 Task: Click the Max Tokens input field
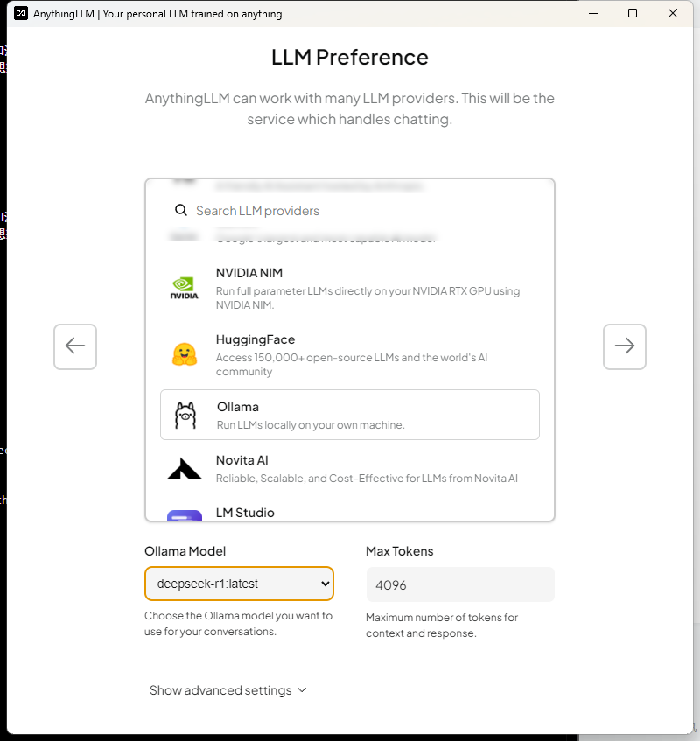point(460,584)
